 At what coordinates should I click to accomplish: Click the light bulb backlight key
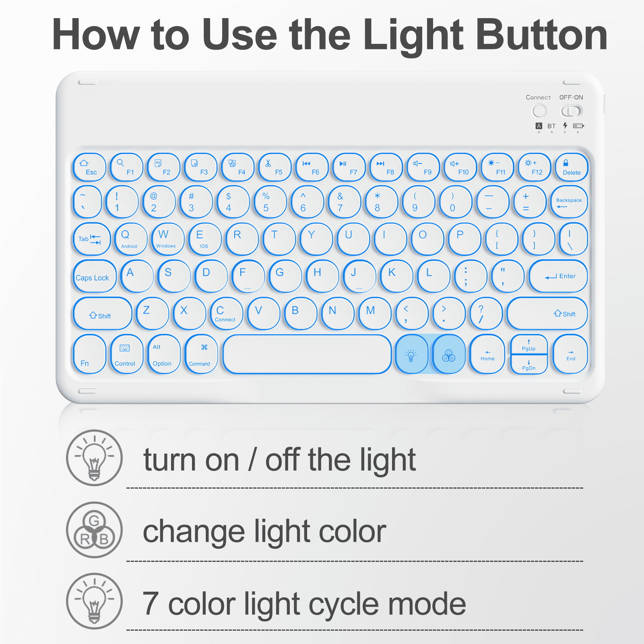click(x=411, y=354)
